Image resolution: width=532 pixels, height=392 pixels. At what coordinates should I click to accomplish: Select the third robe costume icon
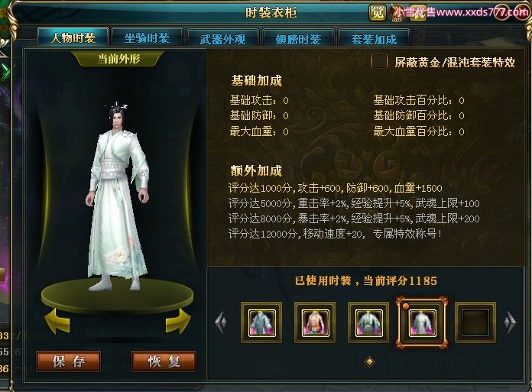tap(368, 322)
